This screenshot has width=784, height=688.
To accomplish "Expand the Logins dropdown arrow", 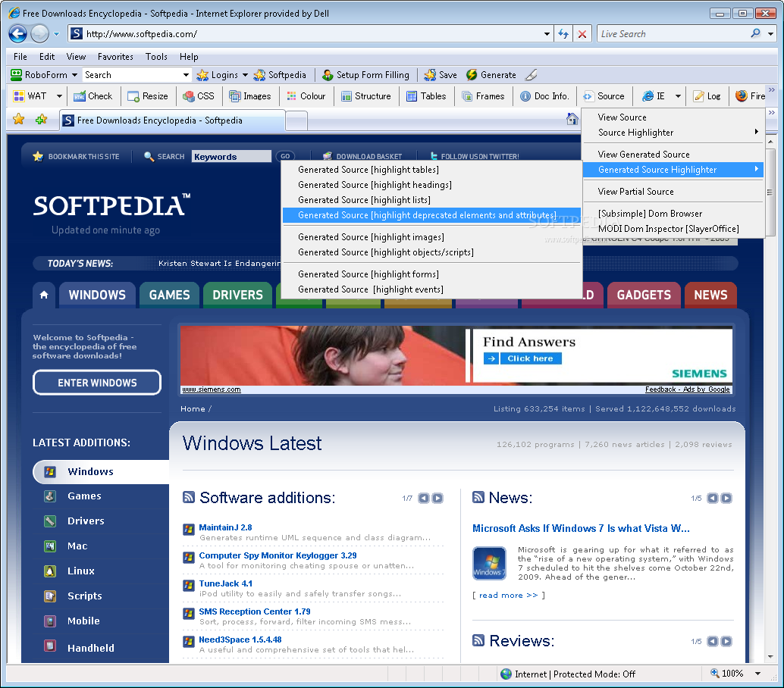I will pos(245,75).
